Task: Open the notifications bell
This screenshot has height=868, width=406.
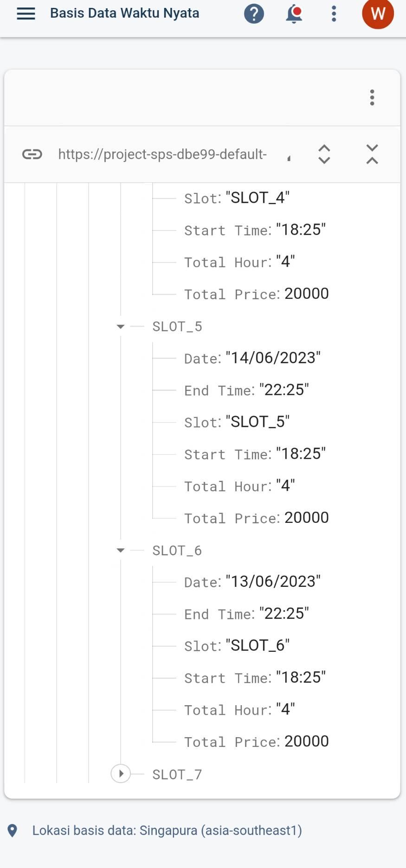Action: click(294, 14)
